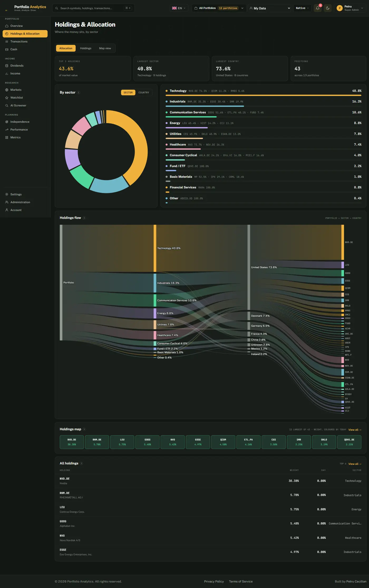This screenshot has height=588, width=369.
Task: Open Markets globe icon
Action: 7,90
